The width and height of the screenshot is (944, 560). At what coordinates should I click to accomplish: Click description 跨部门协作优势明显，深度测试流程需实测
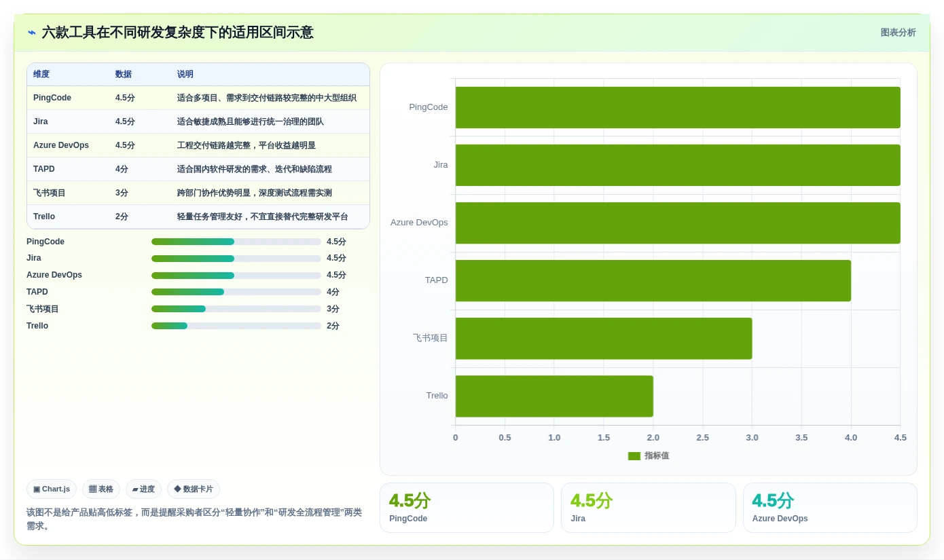click(255, 193)
